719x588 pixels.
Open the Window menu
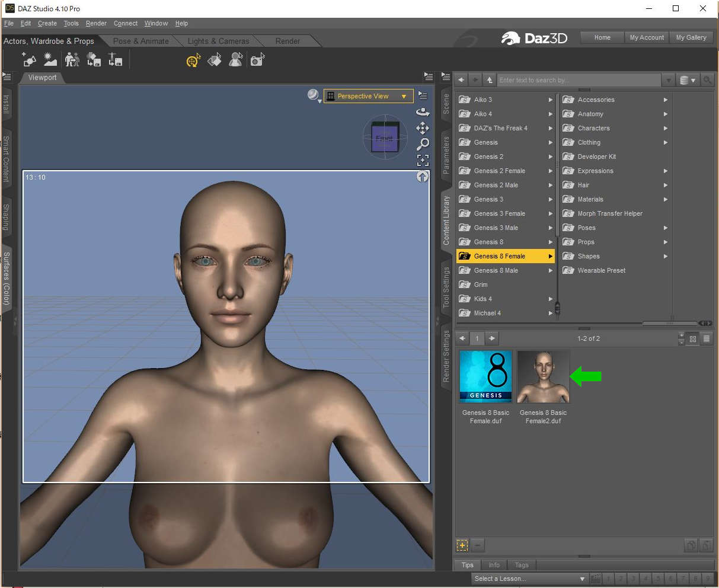click(x=156, y=24)
